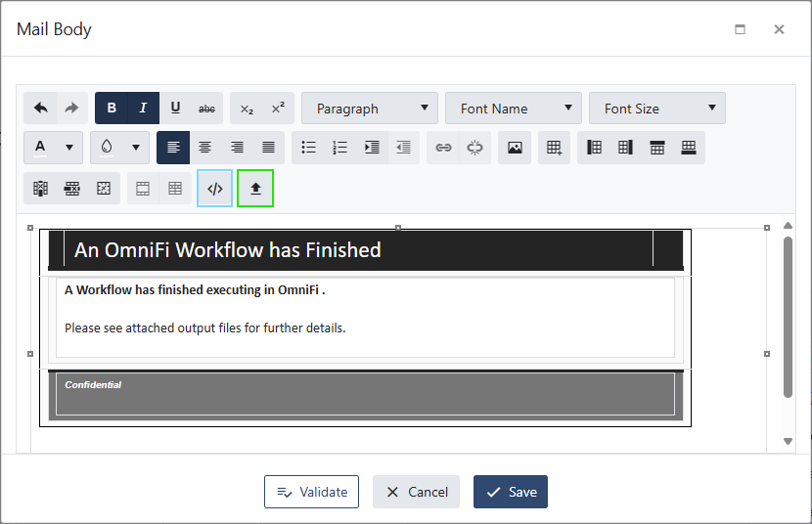The image size is (812, 524).
Task: Delete the table row
Action: tap(72, 189)
